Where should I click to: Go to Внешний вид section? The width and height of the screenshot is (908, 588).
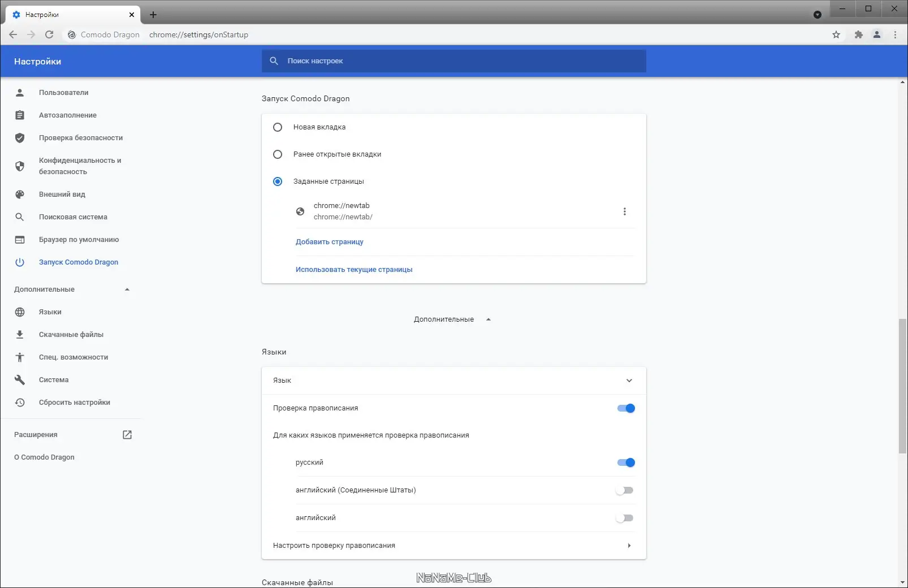tap(62, 194)
